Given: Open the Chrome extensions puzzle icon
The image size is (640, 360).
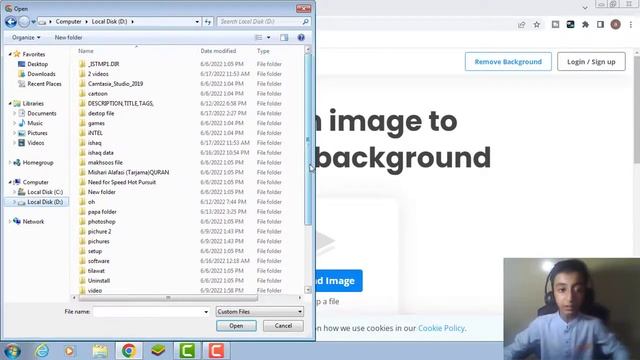Looking at the screenshot, I should pyautogui.click(x=585, y=25).
